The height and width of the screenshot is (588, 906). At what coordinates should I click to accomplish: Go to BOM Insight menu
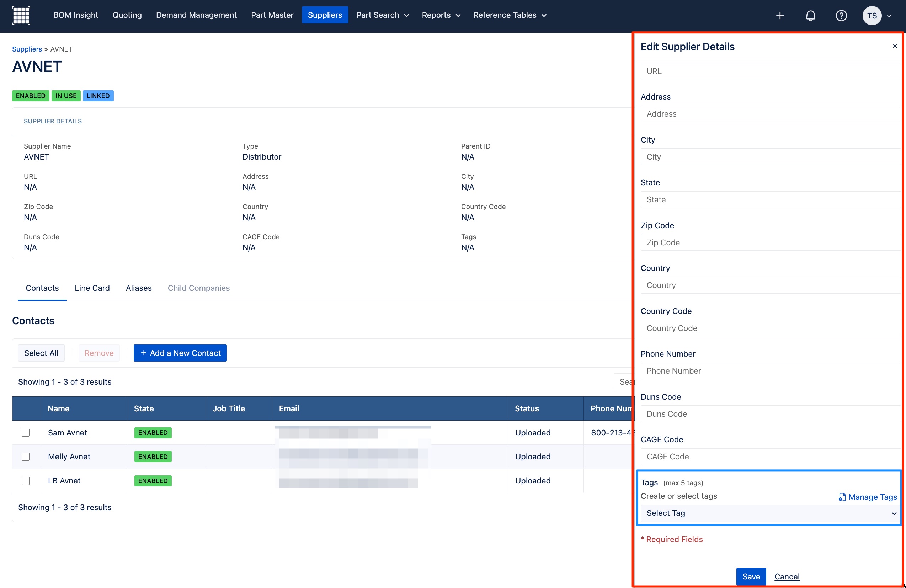(x=76, y=15)
